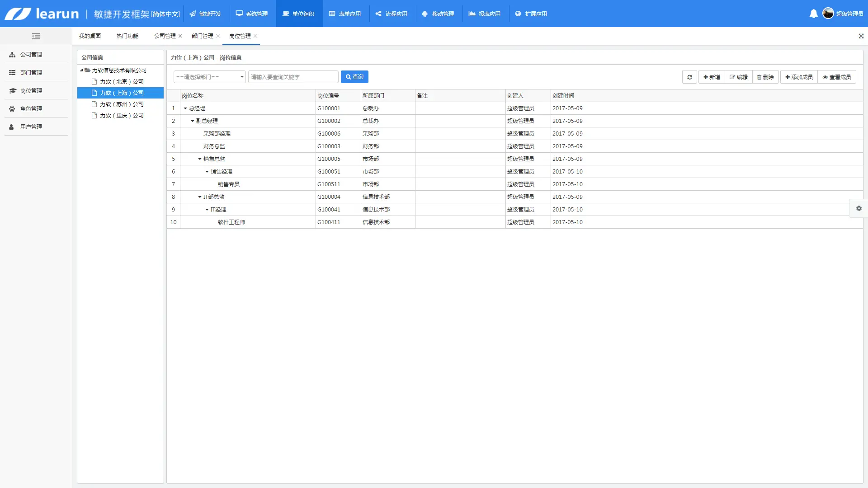Select 力软（北京）公司 in the tree

[121, 82]
